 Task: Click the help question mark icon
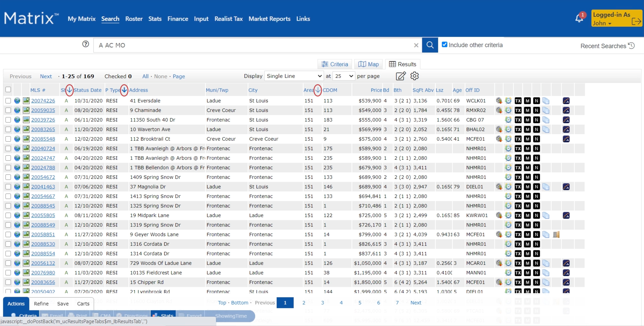click(85, 44)
